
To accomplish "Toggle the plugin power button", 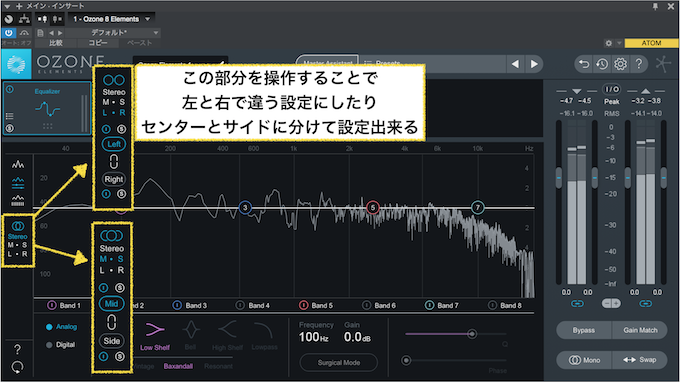I will (9, 33).
